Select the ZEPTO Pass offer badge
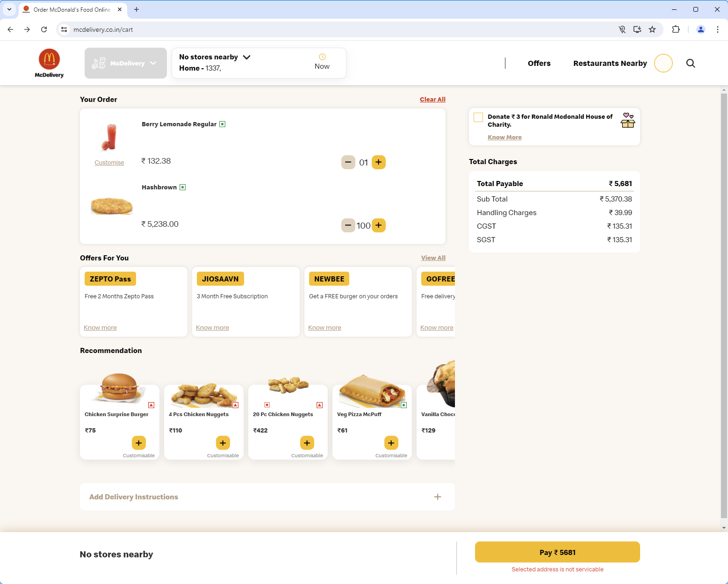 (110, 279)
